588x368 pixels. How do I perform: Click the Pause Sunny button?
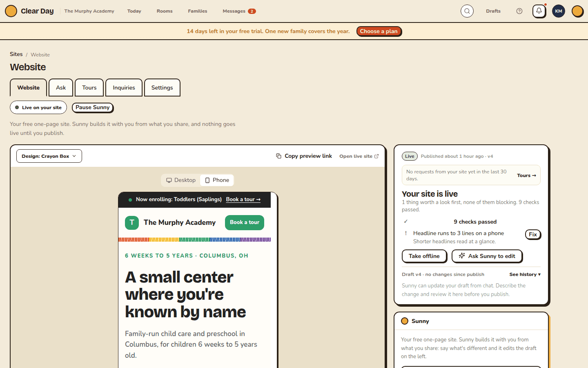93,108
